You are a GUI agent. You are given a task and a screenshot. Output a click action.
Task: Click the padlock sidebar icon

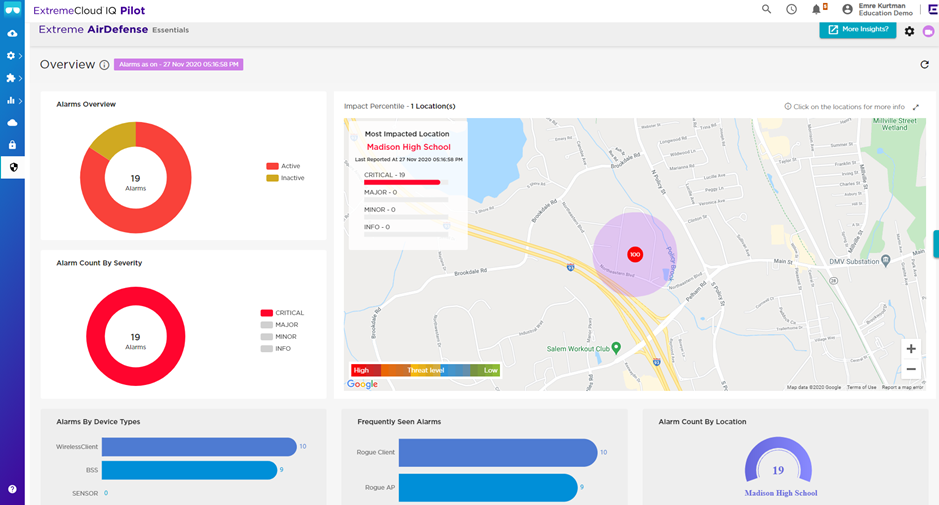click(12, 145)
